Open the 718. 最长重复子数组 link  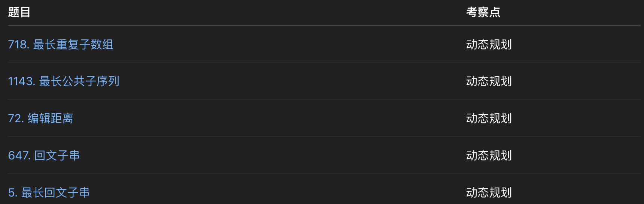61,45
